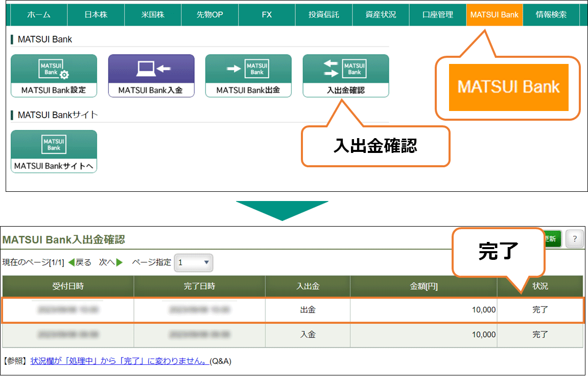
Task: Click the 出金 cell in first row
Action: point(308,310)
